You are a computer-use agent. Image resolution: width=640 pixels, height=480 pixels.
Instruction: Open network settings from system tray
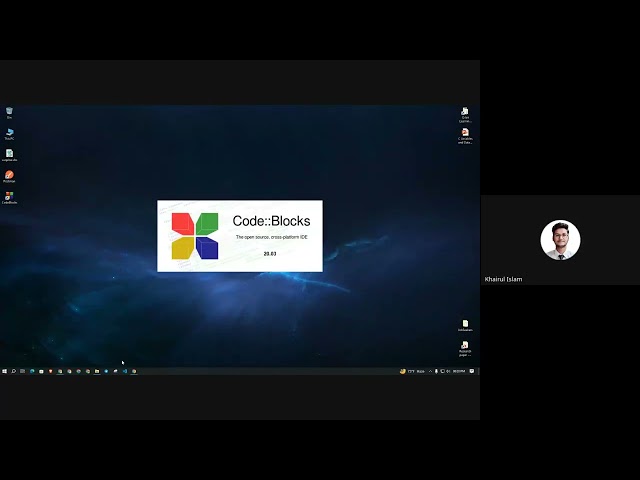442,371
